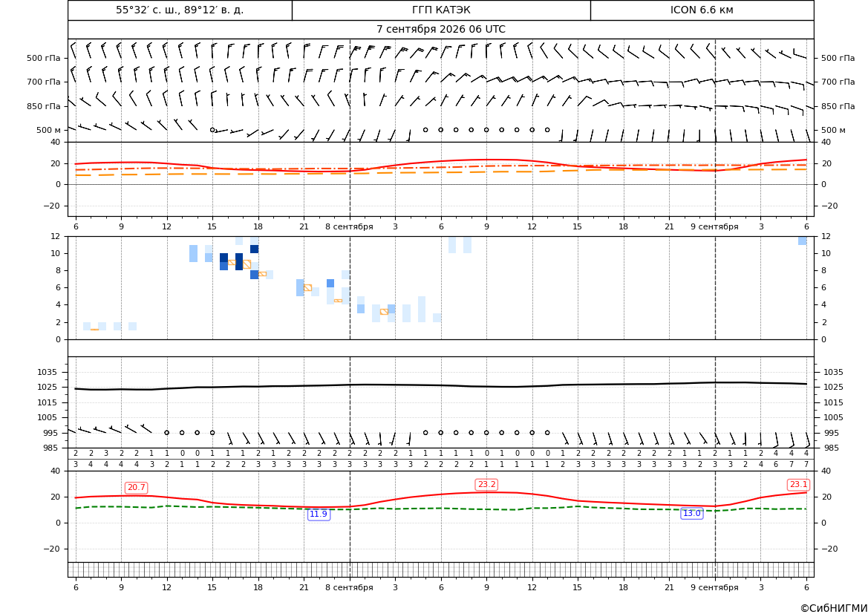Click the light blue cell at the cloud panel's top-right corner
Image resolution: width=868 pixels, height=614 pixels.
(x=802, y=241)
